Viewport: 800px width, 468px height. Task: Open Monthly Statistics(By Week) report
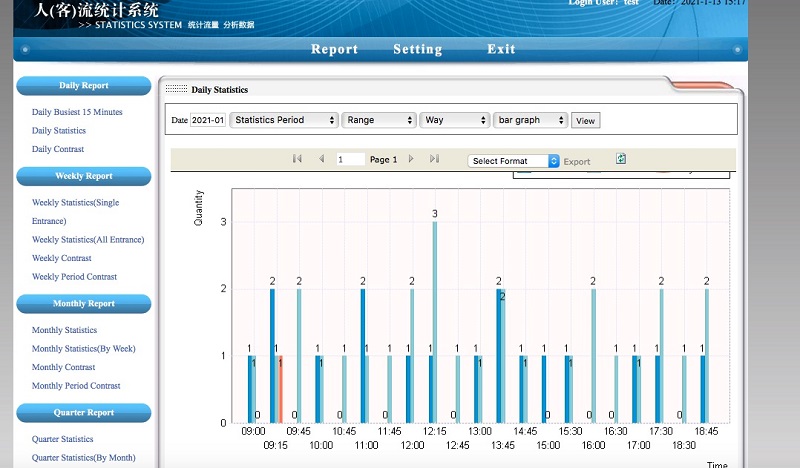coord(84,349)
